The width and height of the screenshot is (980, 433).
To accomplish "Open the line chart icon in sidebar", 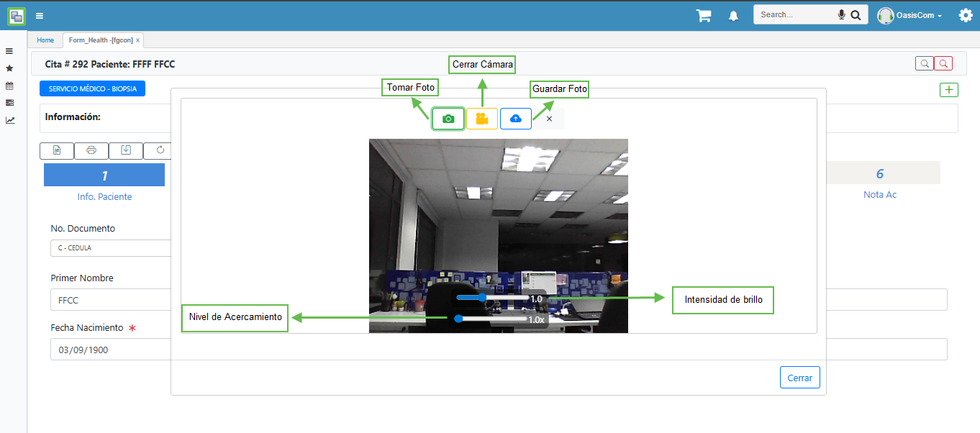I will pos(9,120).
